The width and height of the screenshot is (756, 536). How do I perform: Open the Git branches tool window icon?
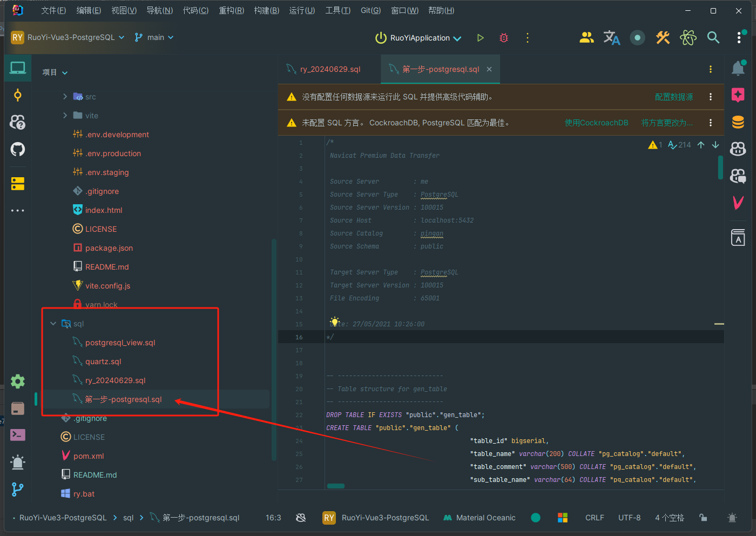[x=18, y=490]
